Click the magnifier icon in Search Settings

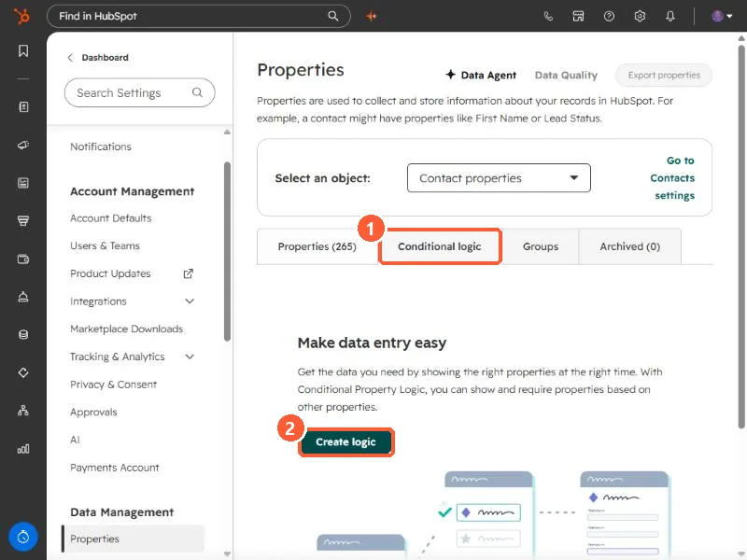(x=197, y=92)
